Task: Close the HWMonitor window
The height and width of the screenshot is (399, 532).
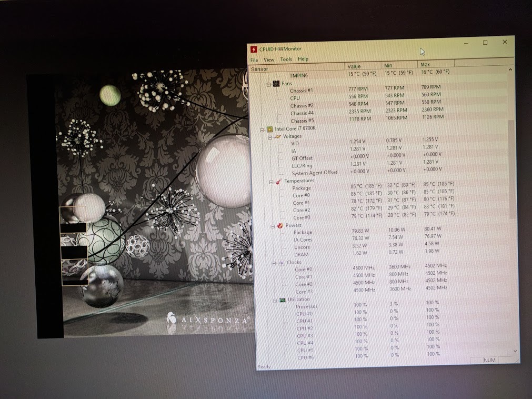Action: (505, 42)
